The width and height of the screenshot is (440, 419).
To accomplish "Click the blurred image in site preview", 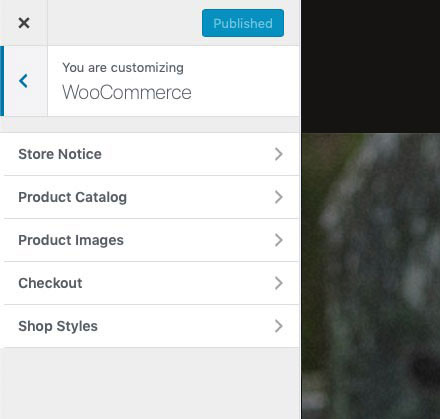I will tap(371, 276).
